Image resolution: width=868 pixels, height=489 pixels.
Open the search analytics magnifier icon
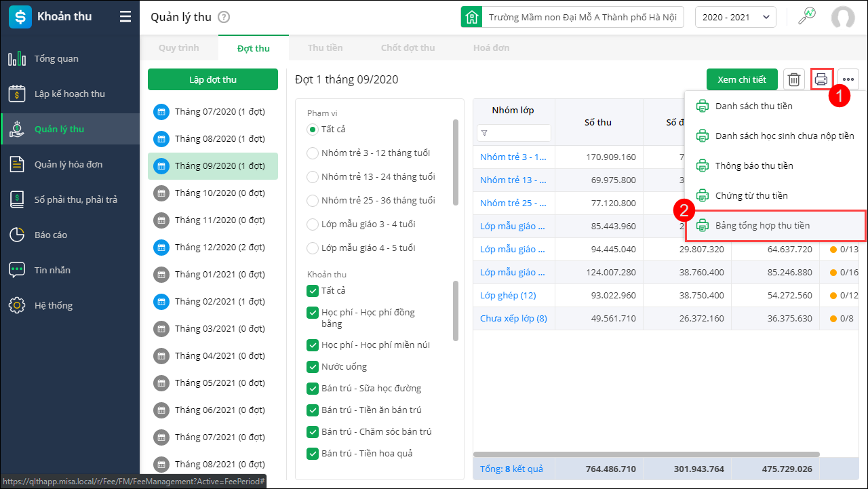[x=807, y=16]
